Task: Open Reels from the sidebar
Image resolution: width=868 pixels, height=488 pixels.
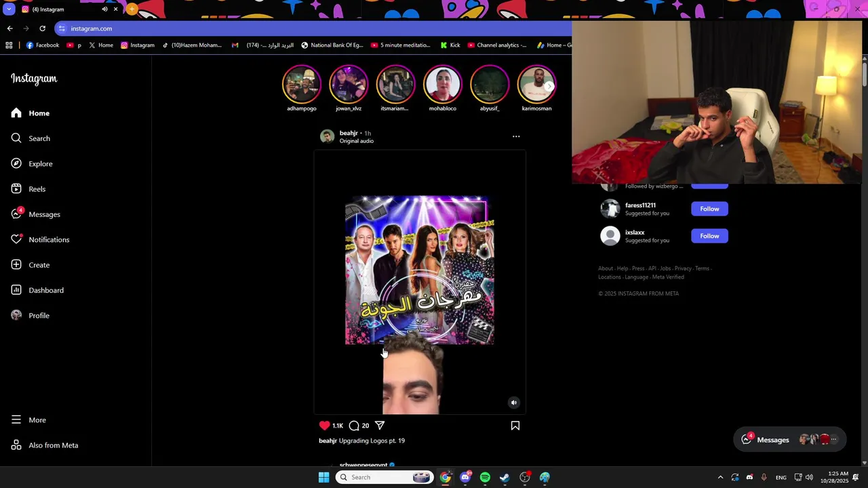Action: [28, 189]
